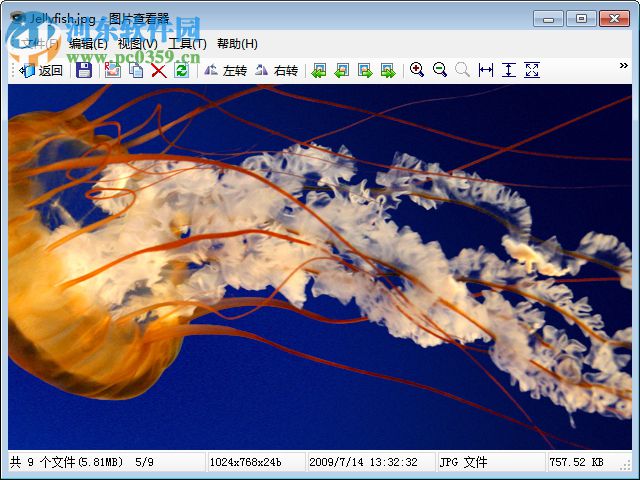Fit image to window with expand icon
Viewport: 640px width, 480px height.
click(532, 70)
